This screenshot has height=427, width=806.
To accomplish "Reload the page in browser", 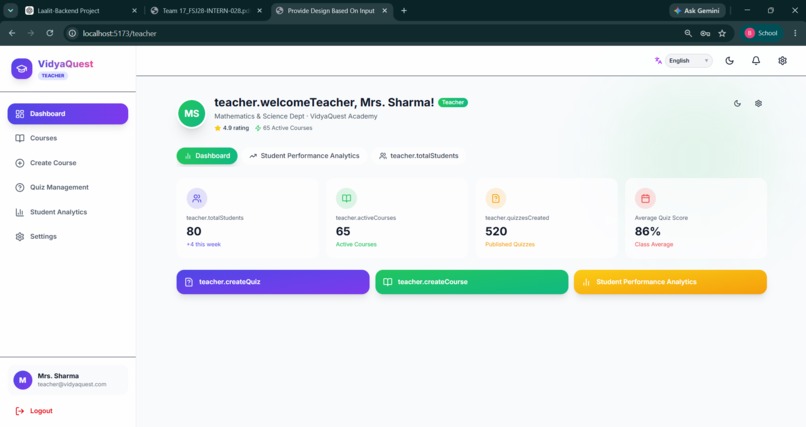I will pyautogui.click(x=49, y=33).
